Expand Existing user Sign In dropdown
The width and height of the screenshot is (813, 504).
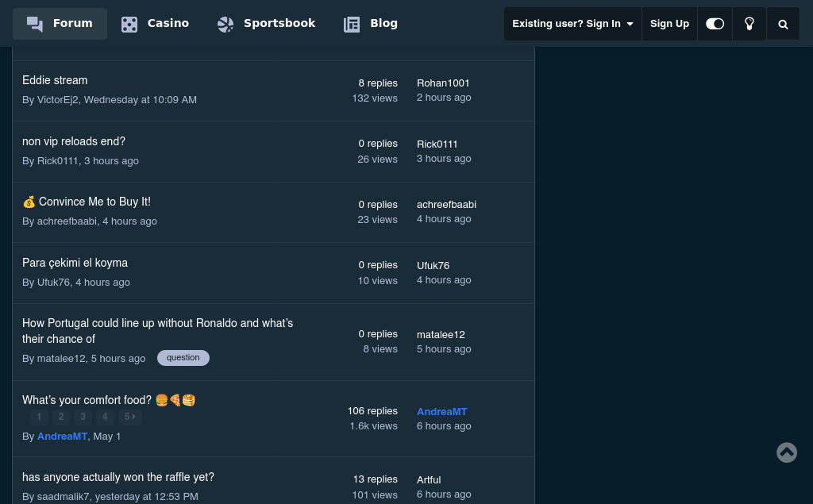point(572,24)
